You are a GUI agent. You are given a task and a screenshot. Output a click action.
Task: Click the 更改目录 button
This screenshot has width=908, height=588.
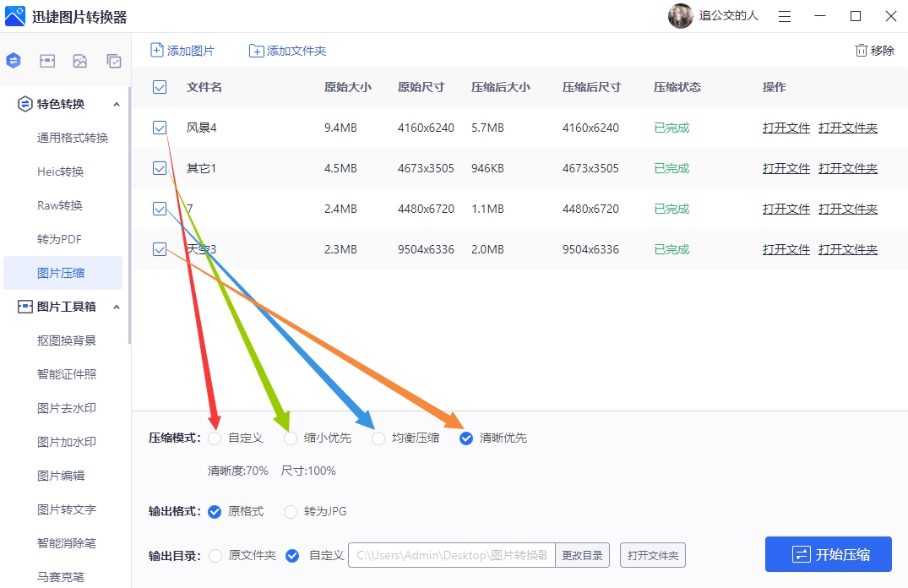coord(582,555)
